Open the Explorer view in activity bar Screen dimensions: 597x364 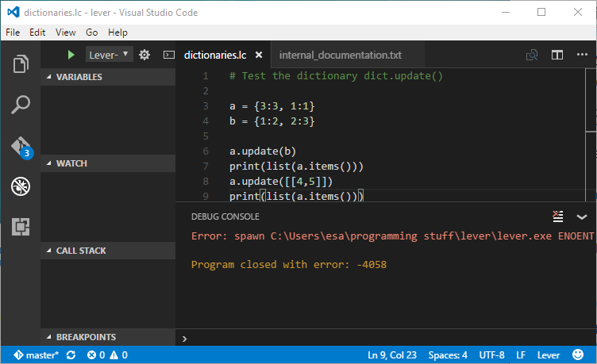coord(21,63)
